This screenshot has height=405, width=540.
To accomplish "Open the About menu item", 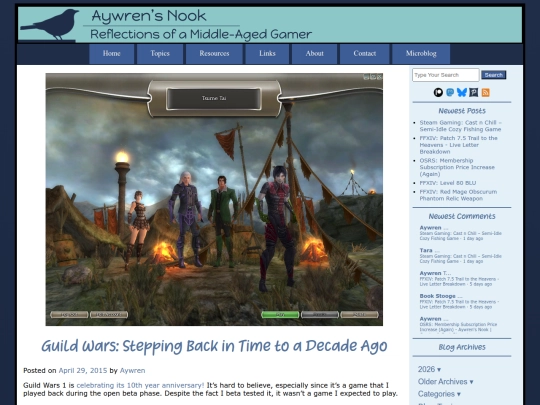I will coord(314,54).
